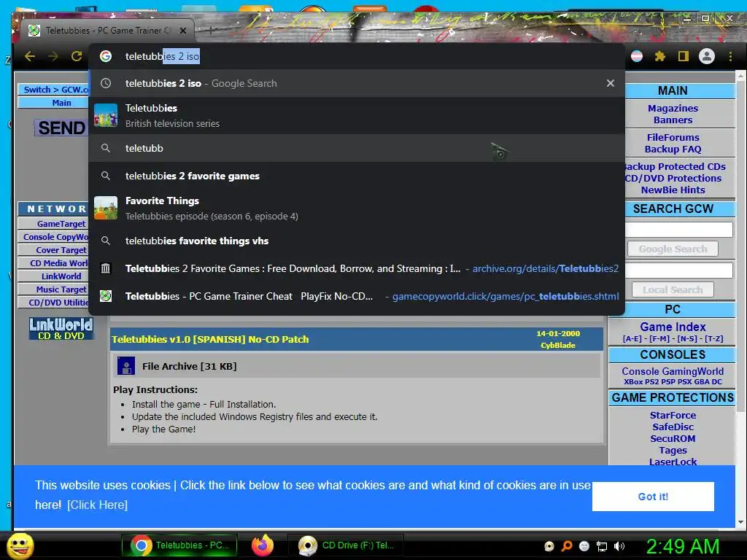Click the upper SEARCH GCW text field
747x560 pixels.
pyautogui.click(x=679, y=230)
